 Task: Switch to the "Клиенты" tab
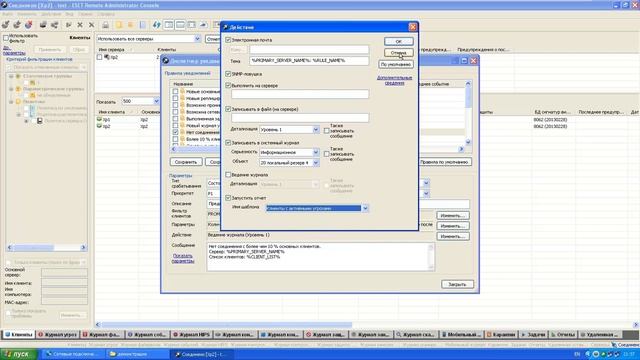(x=18, y=335)
